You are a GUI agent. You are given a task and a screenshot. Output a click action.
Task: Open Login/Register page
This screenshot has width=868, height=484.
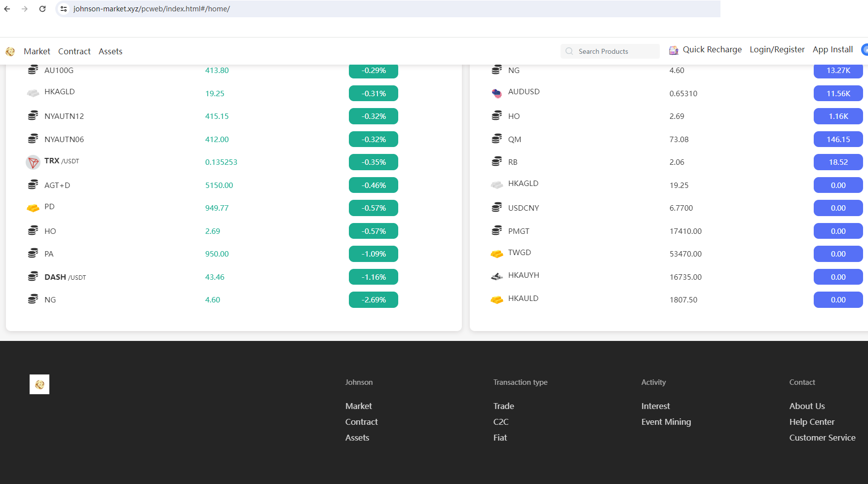(x=777, y=49)
